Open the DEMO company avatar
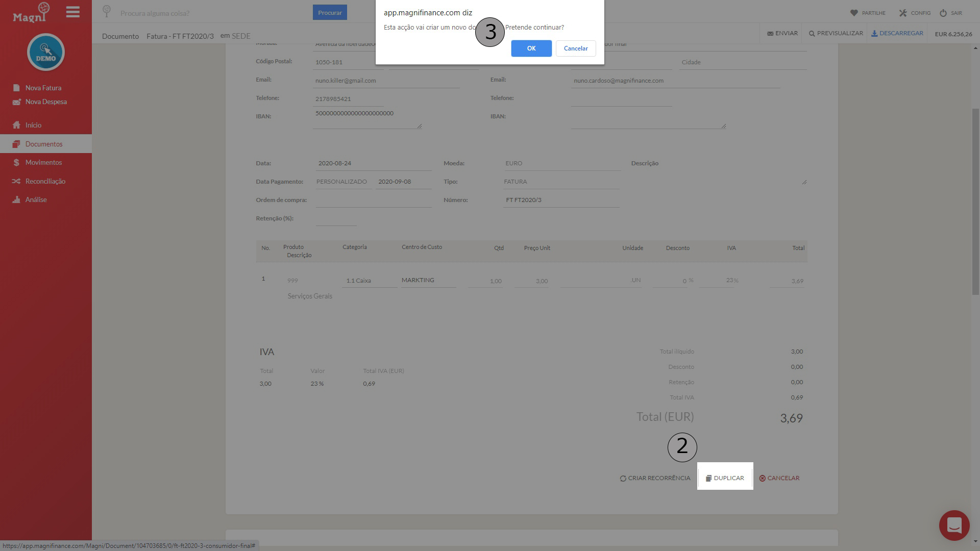The width and height of the screenshot is (980, 551). 46,52
